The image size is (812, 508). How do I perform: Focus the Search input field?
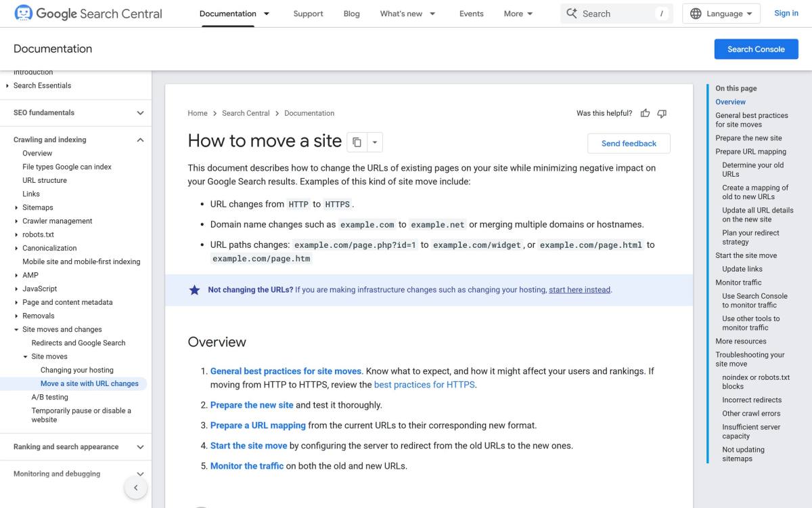pos(616,14)
